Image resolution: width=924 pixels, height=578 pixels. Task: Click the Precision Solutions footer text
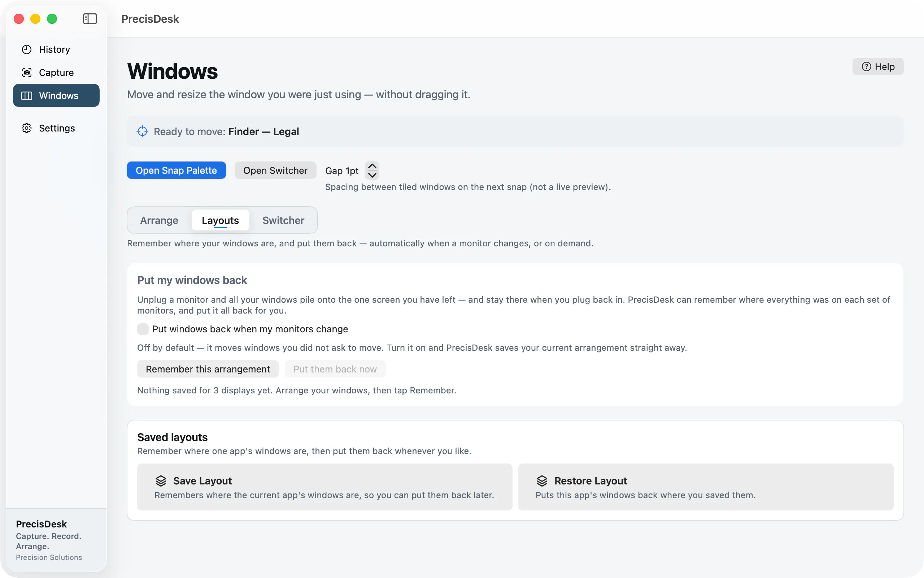[x=49, y=557]
